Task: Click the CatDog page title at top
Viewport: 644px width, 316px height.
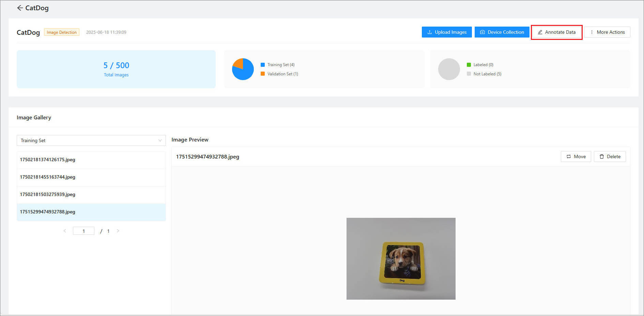Action: [37, 8]
